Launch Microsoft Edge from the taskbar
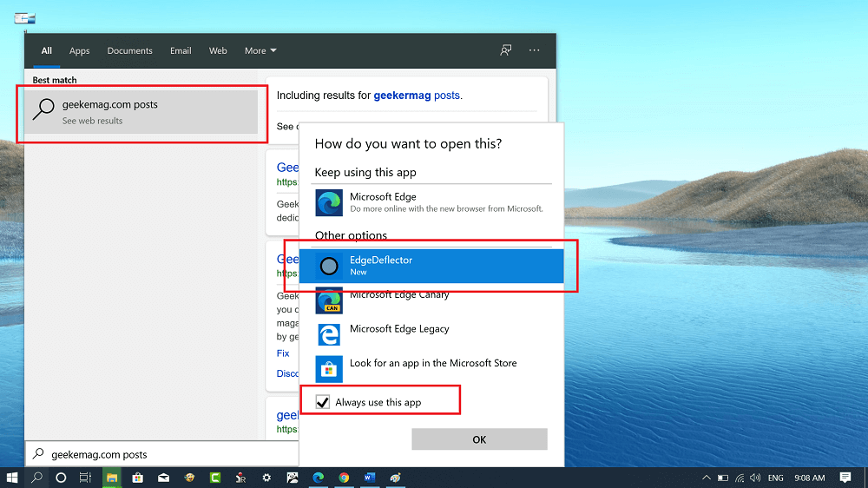Viewport: 868px width, 488px height. [319, 478]
